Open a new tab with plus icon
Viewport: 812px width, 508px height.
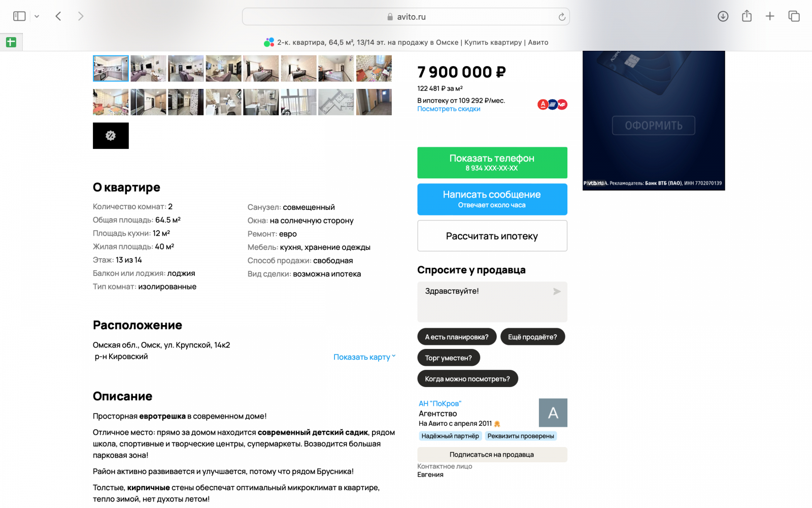pos(770,16)
